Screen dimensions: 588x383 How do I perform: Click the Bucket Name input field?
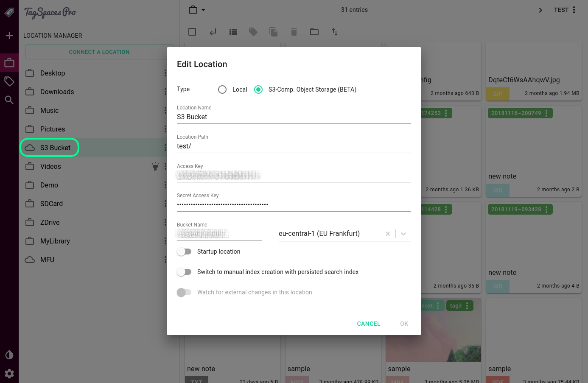click(219, 234)
